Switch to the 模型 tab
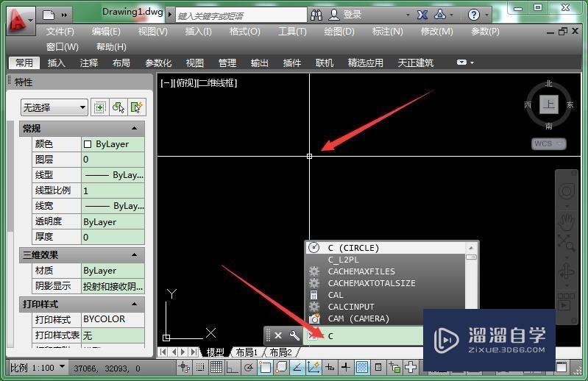This screenshot has height=381, width=588. (215, 352)
